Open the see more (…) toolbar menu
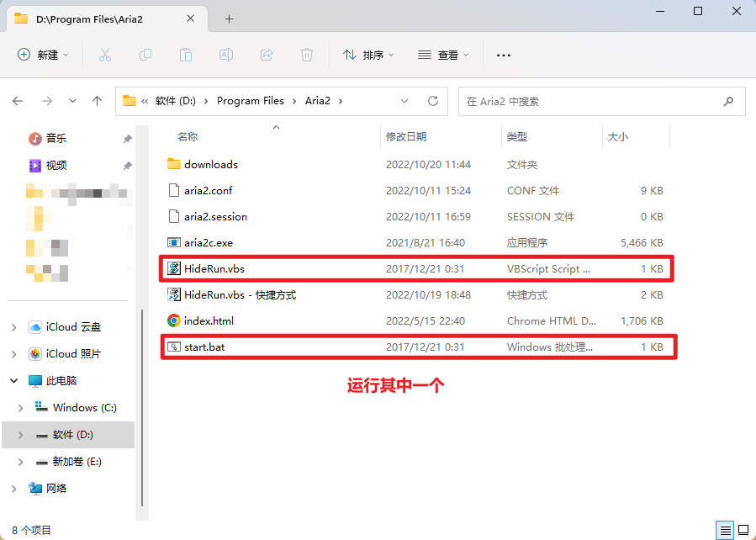 (x=504, y=55)
